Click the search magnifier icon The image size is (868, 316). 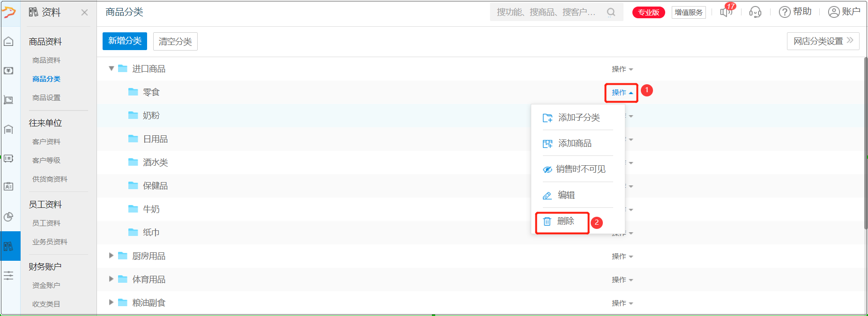coord(611,12)
